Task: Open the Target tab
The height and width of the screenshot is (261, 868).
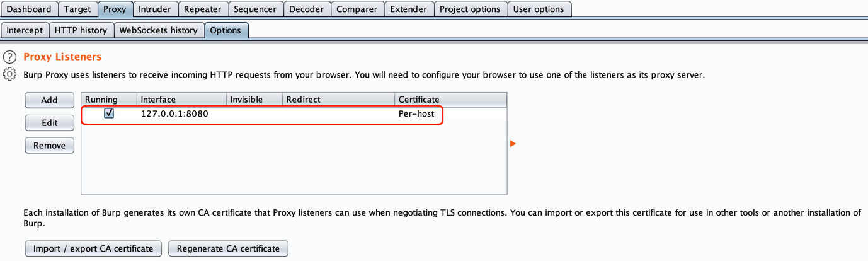Action: (77, 9)
